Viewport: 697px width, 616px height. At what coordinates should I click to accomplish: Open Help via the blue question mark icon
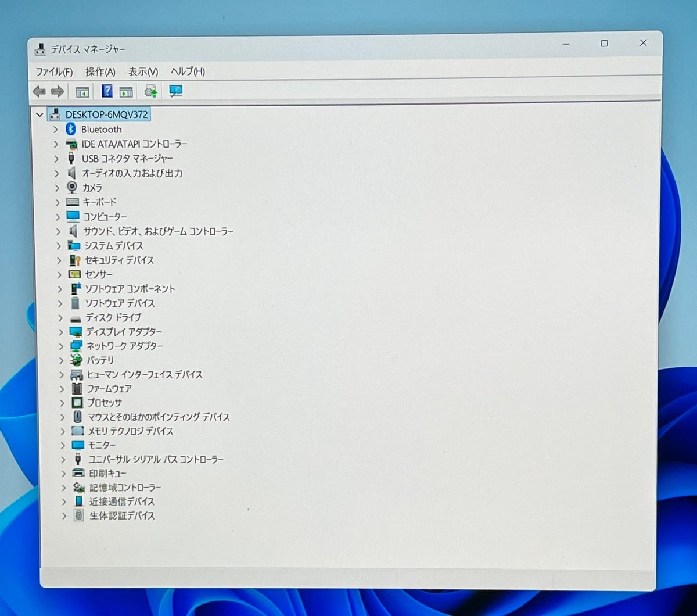[x=107, y=91]
